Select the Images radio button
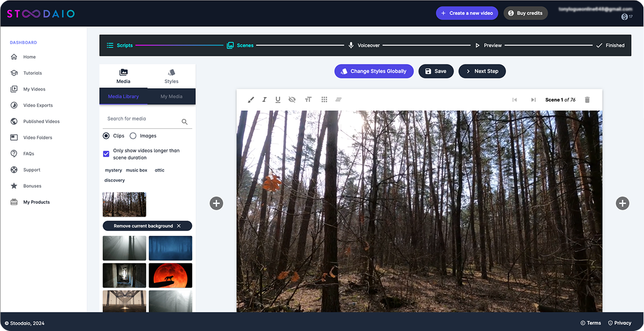This screenshot has height=331, width=644. click(133, 136)
